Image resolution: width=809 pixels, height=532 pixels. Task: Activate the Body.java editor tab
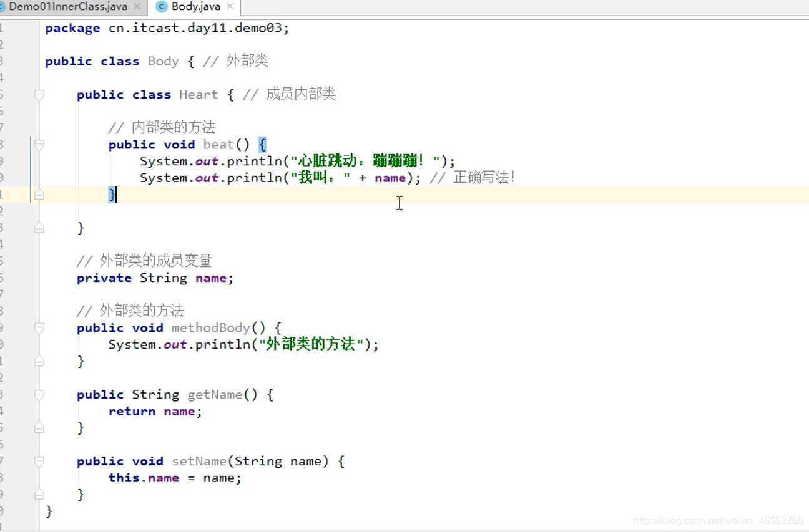(x=195, y=7)
